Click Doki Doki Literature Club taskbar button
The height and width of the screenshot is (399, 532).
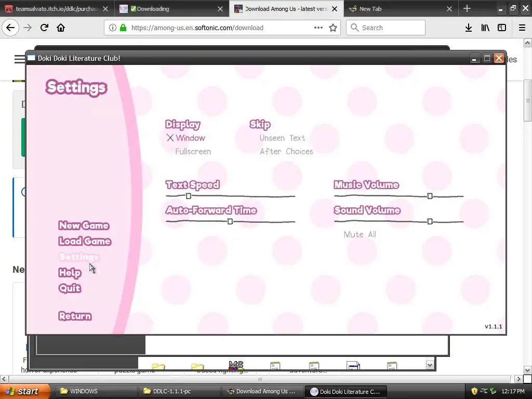(345, 391)
